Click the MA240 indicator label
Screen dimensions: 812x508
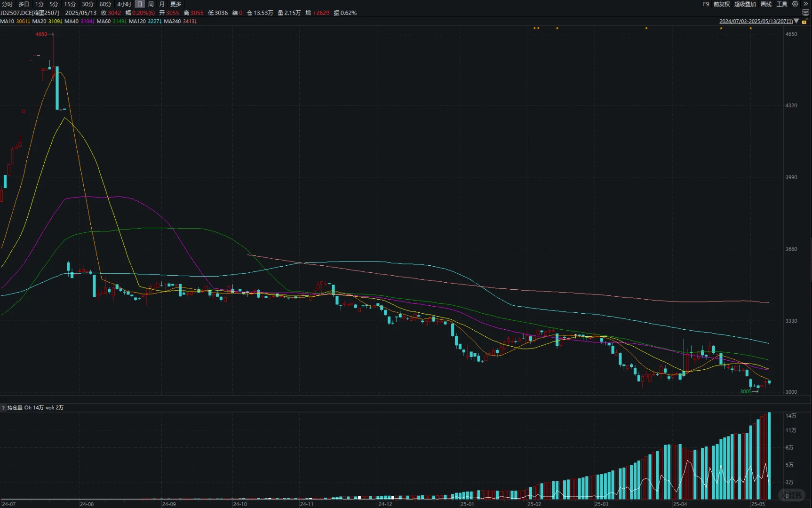(x=172, y=21)
